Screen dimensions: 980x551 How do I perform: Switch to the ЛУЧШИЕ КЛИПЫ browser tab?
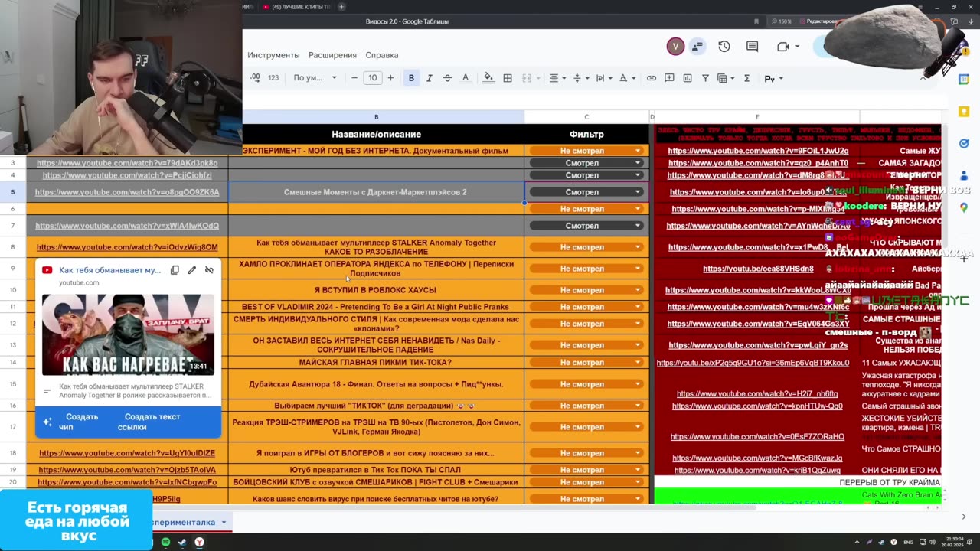point(296,7)
